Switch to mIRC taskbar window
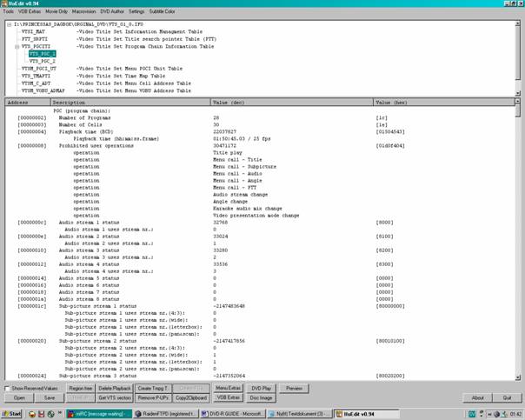Viewport: 525px width, 420px height. [x=99, y=414]
